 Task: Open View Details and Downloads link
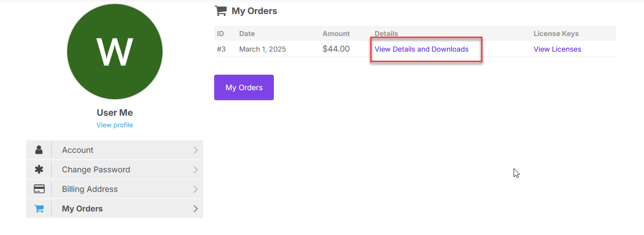tap(421, 49)
